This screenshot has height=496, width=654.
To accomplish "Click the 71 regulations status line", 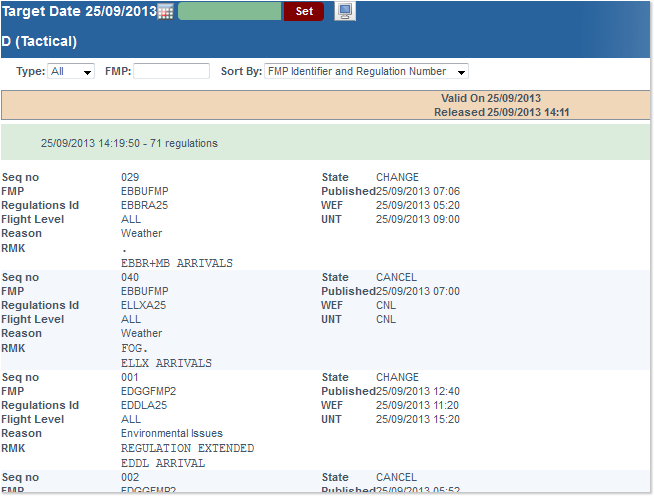I will (x=129, y=143).
